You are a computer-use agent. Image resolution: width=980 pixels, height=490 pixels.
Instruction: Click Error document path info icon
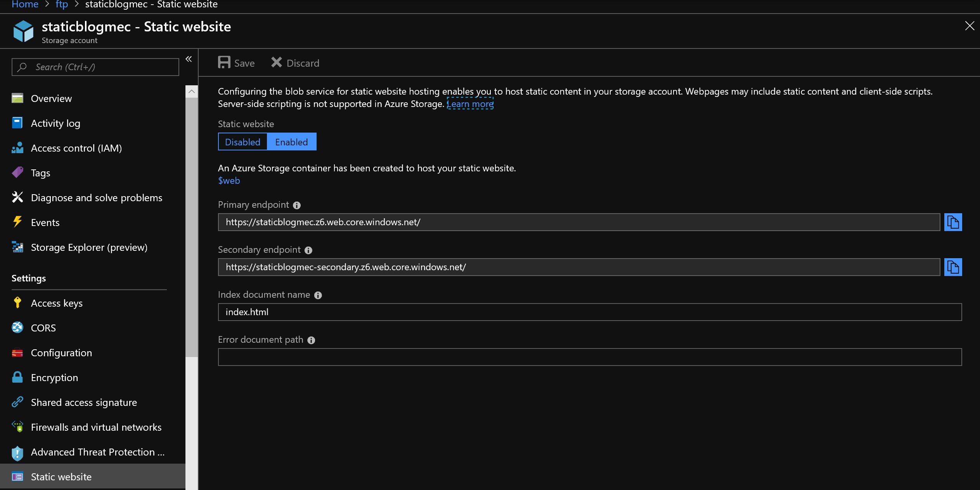[311, 340]
